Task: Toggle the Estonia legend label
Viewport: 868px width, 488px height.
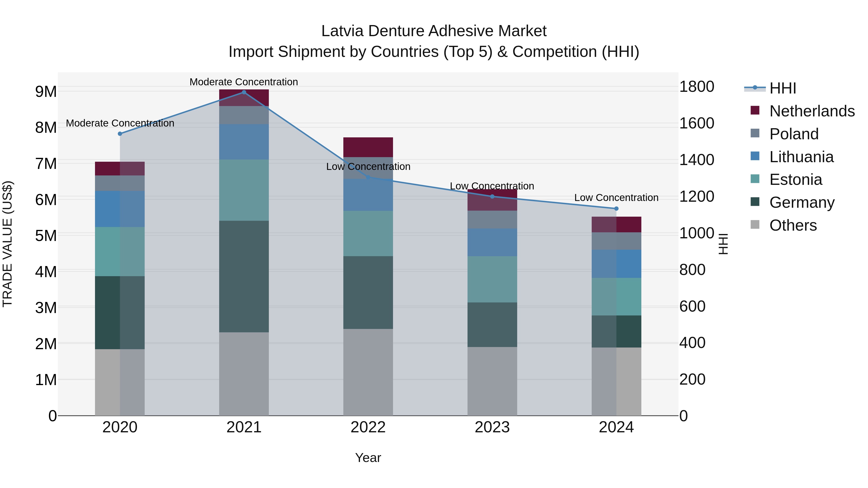Action: pos(796,180)
